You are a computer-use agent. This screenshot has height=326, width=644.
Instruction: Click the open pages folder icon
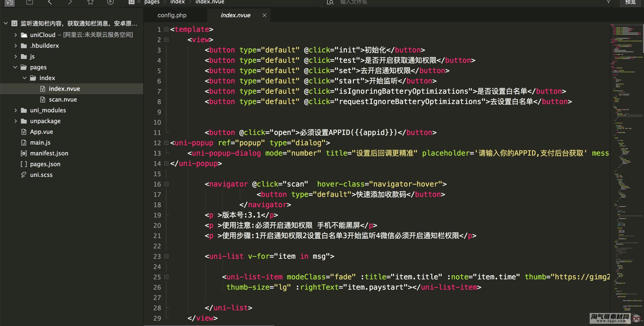[24, 67]
